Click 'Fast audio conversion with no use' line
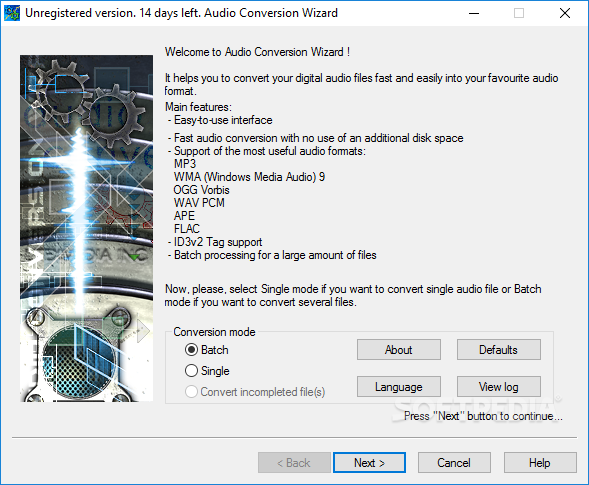 point(316,138)
